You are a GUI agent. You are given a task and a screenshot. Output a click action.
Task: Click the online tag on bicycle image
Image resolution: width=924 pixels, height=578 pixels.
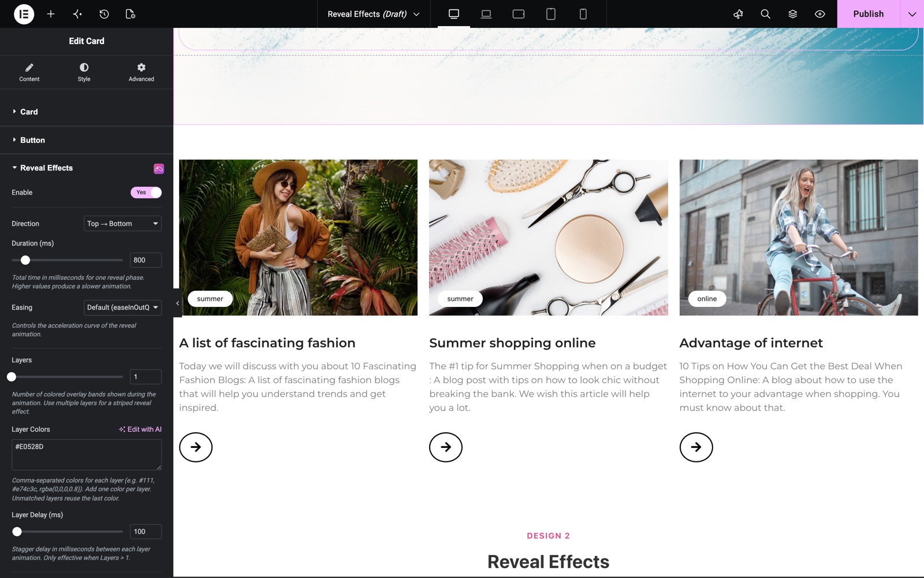pos(707,299)
